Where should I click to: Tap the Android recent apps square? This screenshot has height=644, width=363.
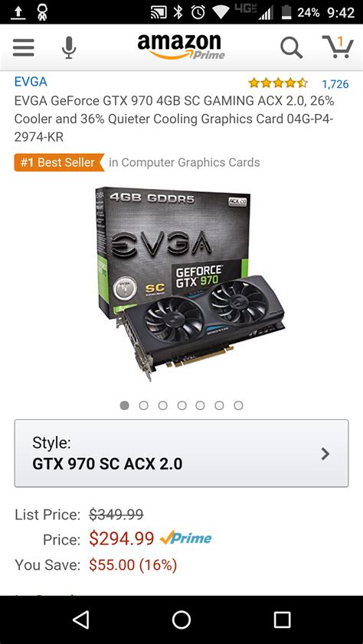(x=282, y=620)
